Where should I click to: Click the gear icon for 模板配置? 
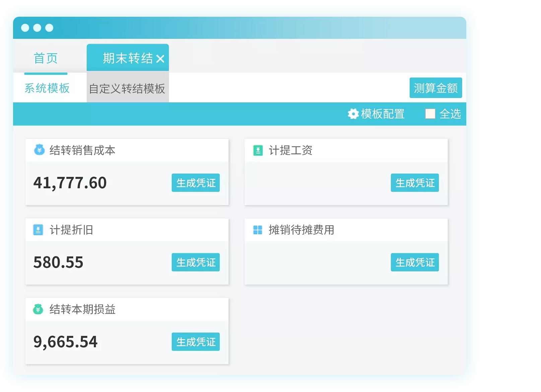pyautogui.click(x=353, y=114)
